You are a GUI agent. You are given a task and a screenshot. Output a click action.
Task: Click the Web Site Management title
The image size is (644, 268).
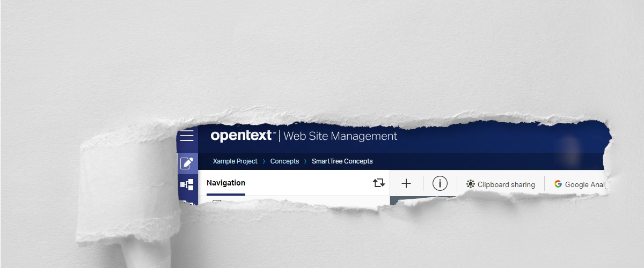340,136
